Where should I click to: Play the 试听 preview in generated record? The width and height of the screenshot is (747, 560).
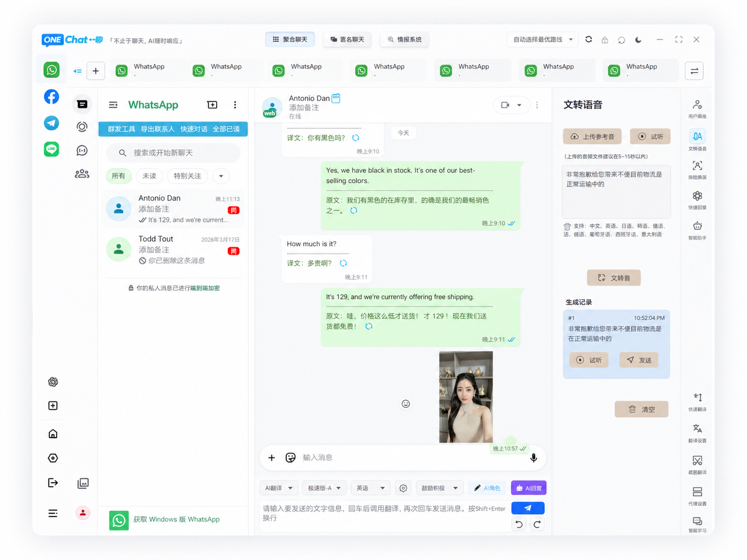(x=589, y=360)
